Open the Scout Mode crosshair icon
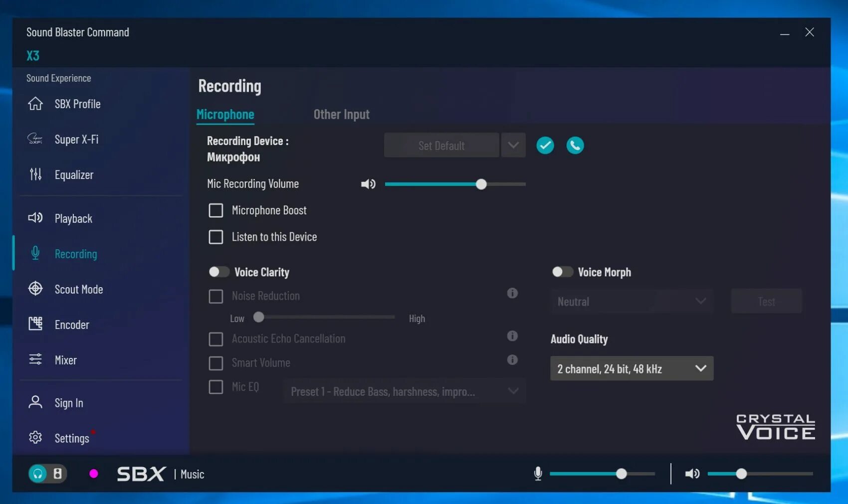Screen dimensions: 848x504 click(x=35, y=289)
